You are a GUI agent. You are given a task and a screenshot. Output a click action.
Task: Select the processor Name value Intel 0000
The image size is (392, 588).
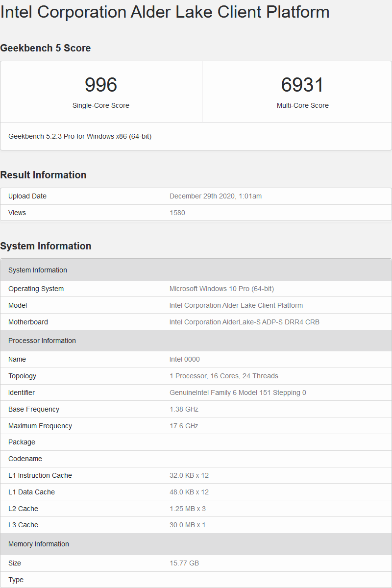coord(185,359)
